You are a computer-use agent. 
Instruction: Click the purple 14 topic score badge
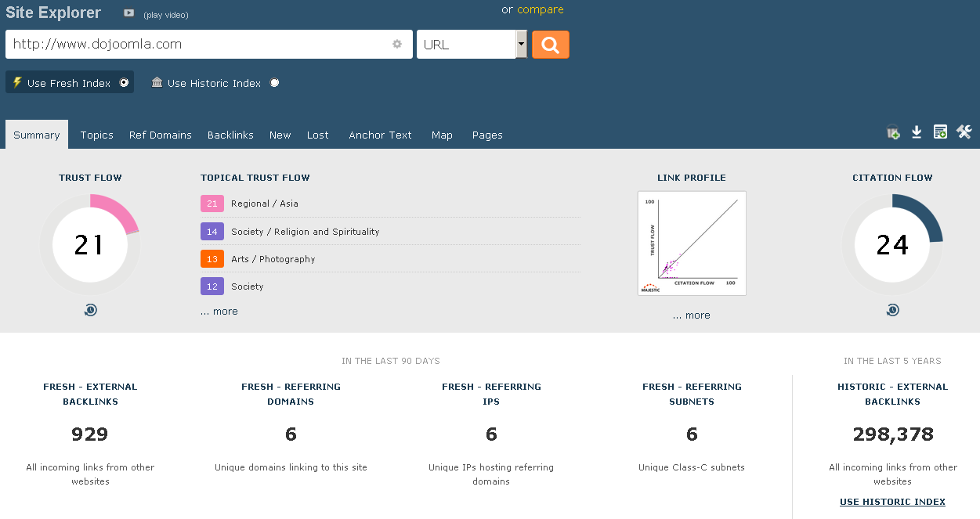(212, 232)
